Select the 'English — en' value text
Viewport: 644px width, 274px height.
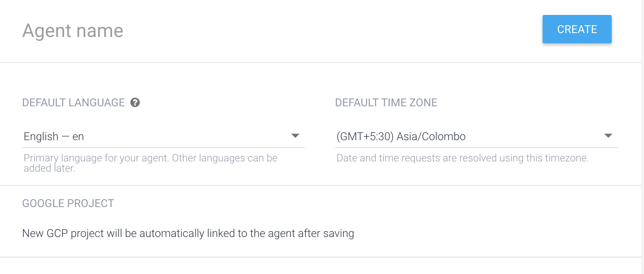coord(54,137)
